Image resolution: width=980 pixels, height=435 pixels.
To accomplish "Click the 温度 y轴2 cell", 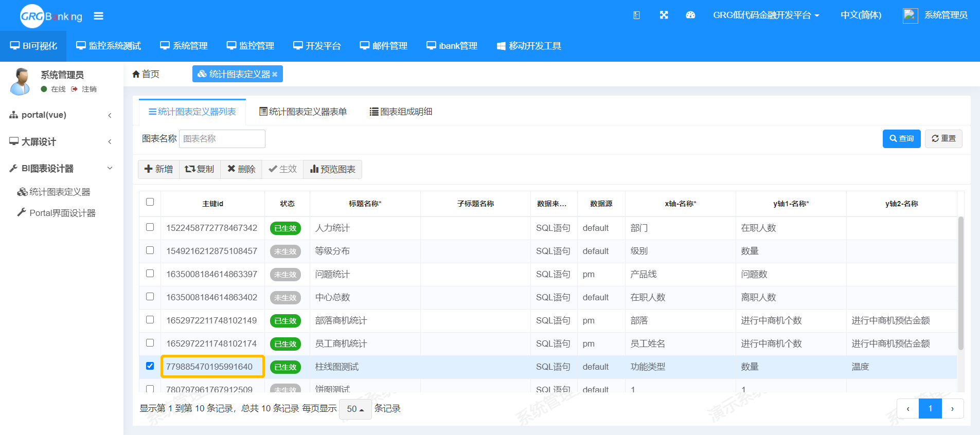I will click(902, 367).
